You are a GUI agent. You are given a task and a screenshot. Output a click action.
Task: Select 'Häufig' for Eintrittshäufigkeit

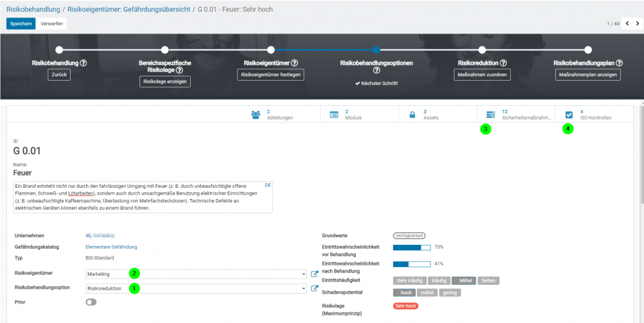click(440, 281)
